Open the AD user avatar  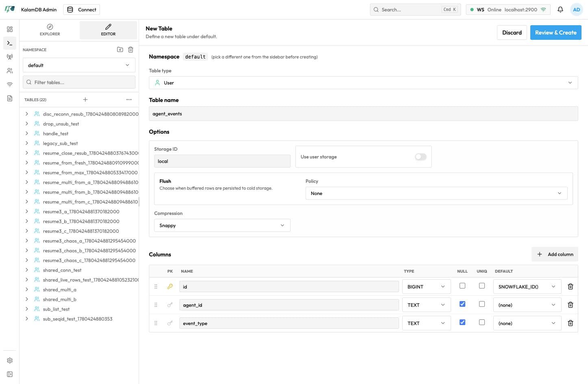click(x=577, y=9)
